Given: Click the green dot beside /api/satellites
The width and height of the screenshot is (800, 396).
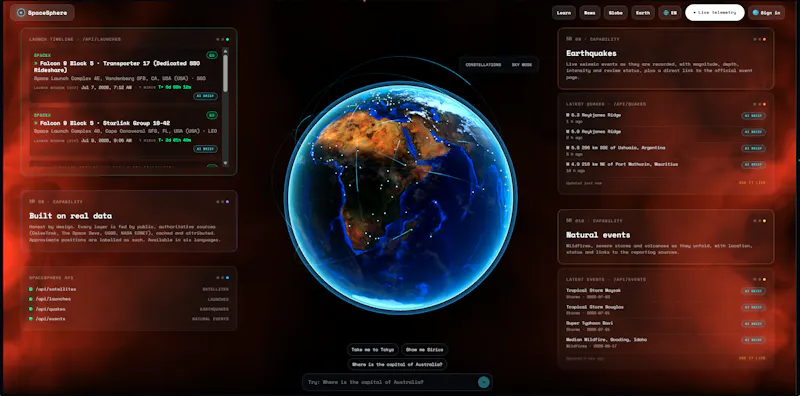Looking at the screenshot, I should coord(31,289).
